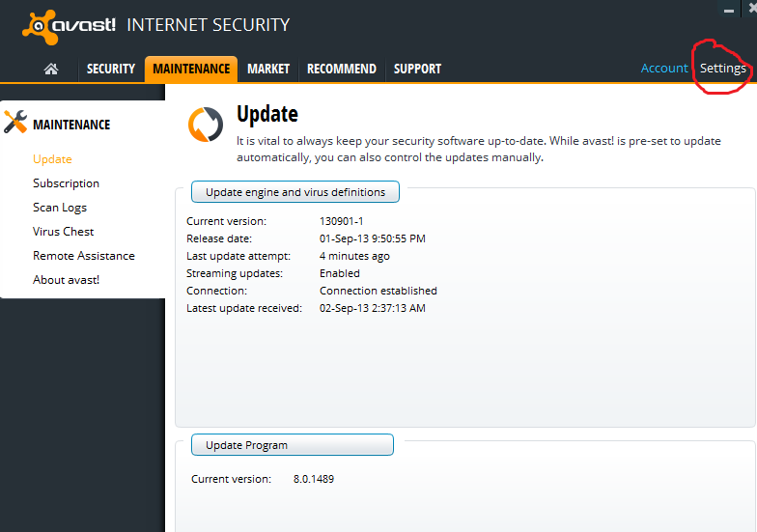The width and height of the screenshot is (757, 532).
Task: Open Subscription in the sidebar
Action: click(66, 183)
